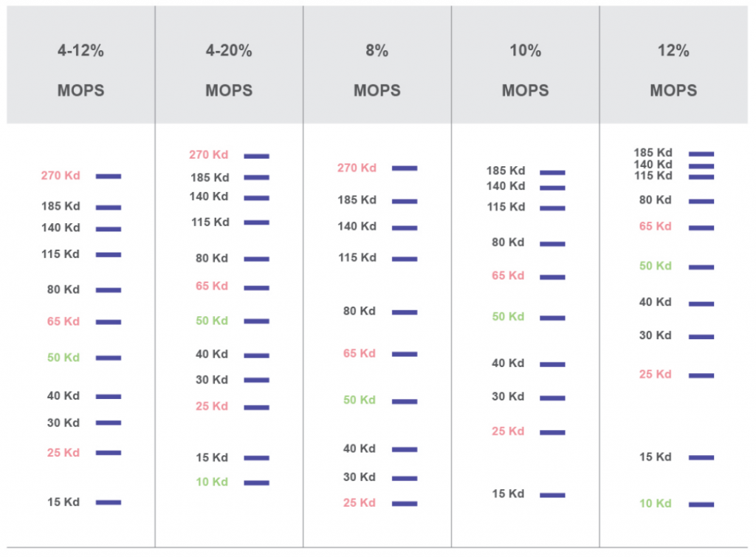
Task: Select the pink 65 Kd label in 8% column
Action: 360,354
